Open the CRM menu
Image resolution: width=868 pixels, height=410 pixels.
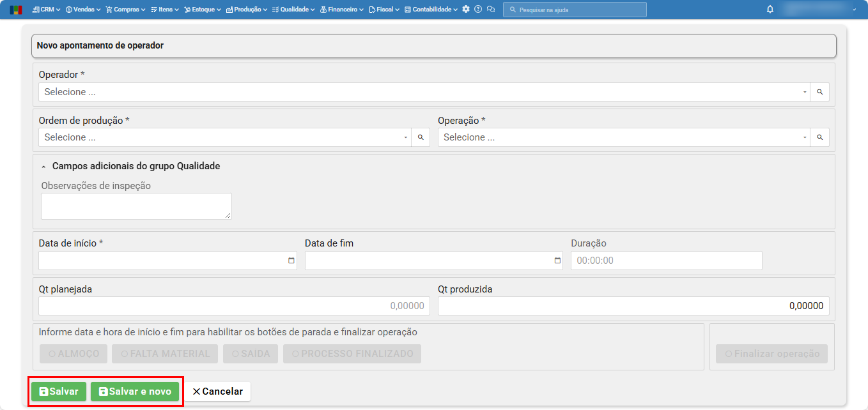pos(46,10)
